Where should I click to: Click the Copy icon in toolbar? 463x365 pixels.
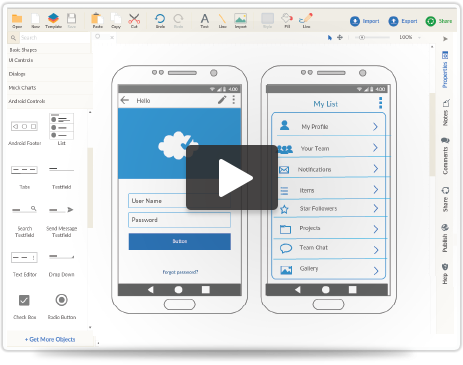(116, 18)
